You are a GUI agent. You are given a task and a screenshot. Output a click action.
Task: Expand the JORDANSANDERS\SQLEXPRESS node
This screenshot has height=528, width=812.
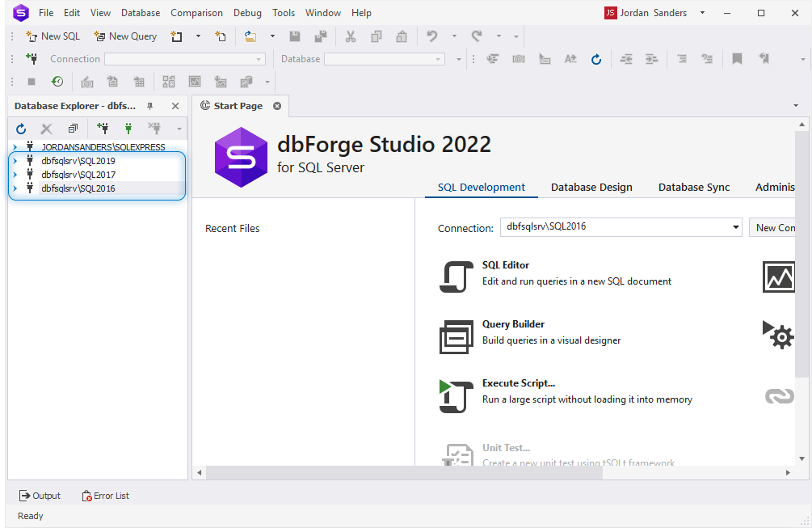tap(15, 147)
